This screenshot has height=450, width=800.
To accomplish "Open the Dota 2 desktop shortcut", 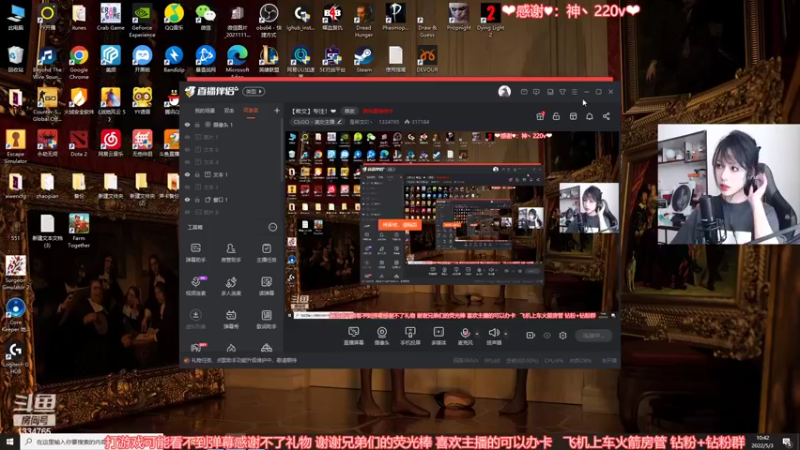I will click(79, 143).
